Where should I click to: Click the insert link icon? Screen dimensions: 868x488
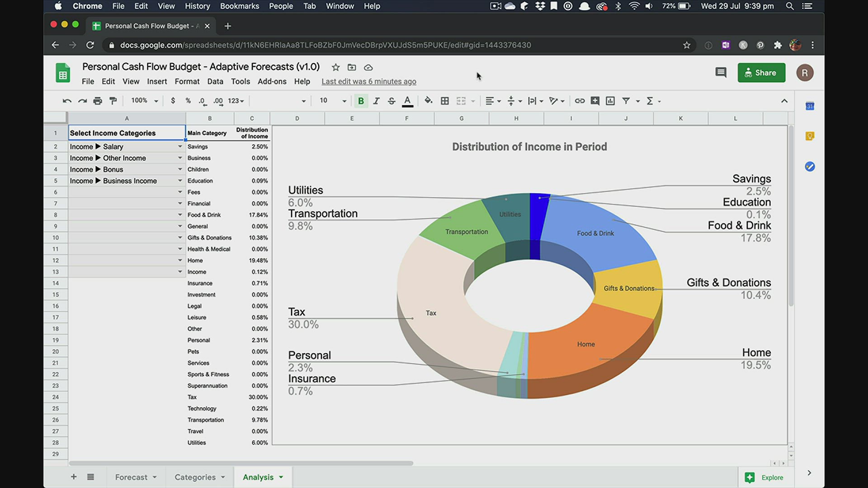(580, 101)
